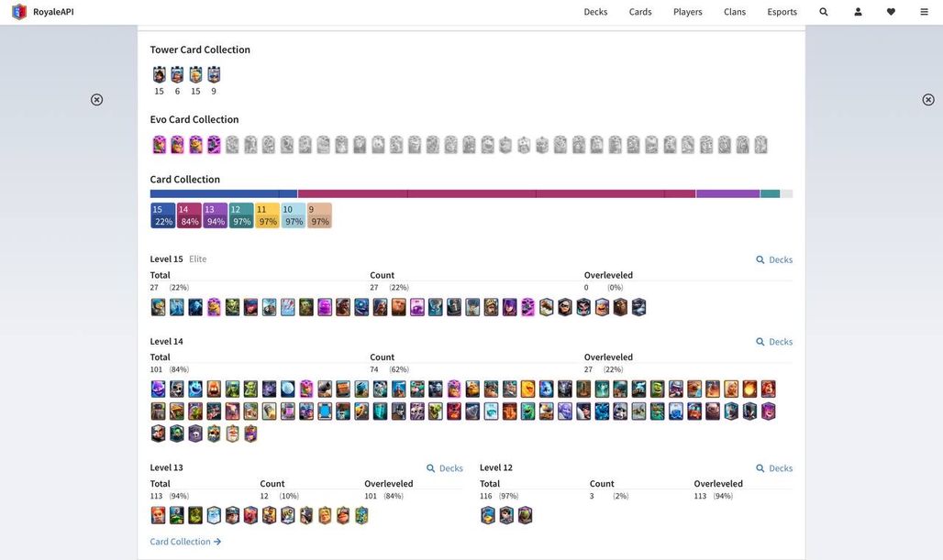Viewport: 943px width, 560px height.
Task: Click the first card in the Level 12 row
Action: (x=488, y=515)
